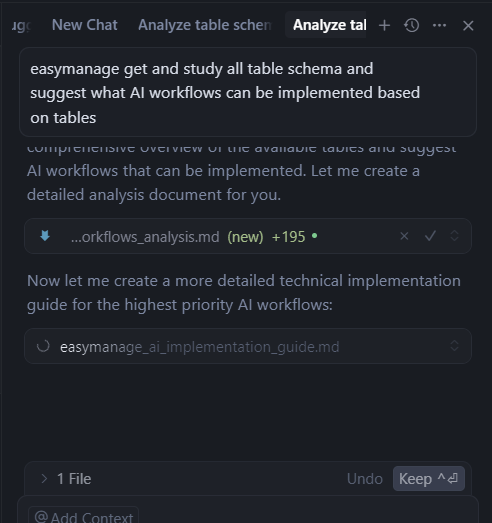Click into the easymanage prompt message box
The width and height of the screenshot is (492, 523).
(248, 92)
